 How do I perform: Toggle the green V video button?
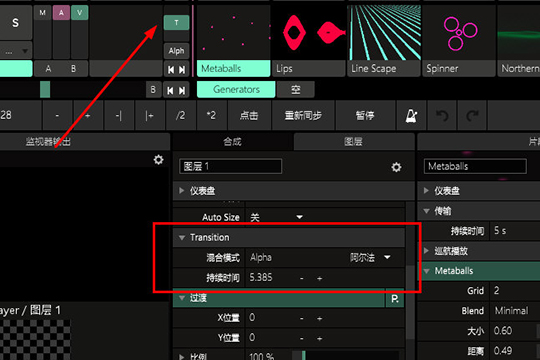[80, 13]
